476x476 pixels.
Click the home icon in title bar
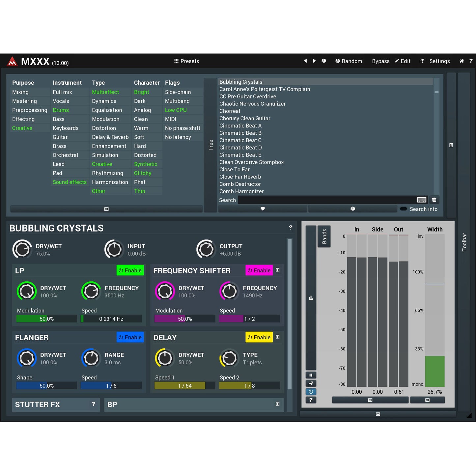462,61
